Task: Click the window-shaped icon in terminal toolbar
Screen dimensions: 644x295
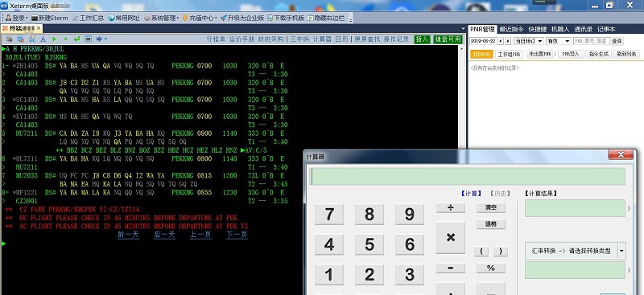Action: (x=88, y=39)
